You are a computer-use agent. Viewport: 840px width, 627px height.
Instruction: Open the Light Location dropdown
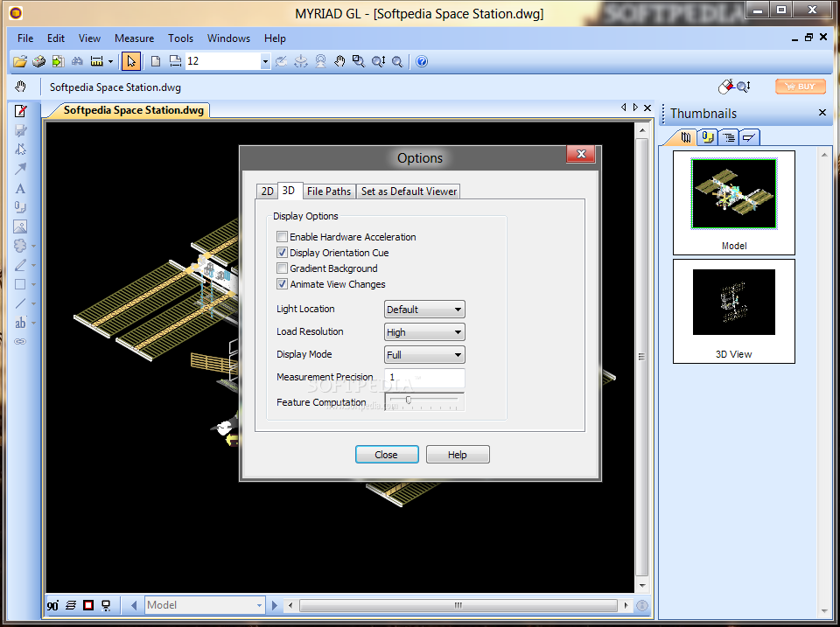pyautogui.click(x=424, y=310)
